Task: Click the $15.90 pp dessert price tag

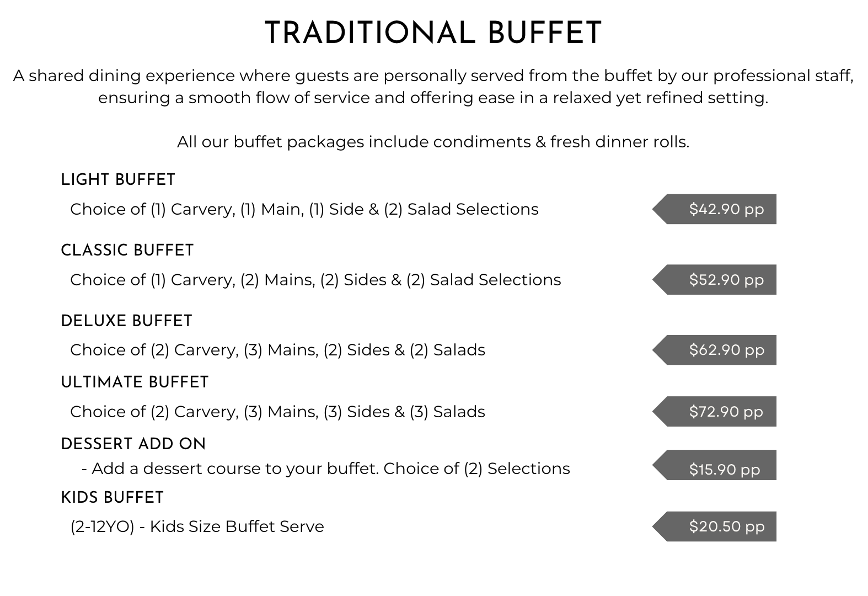Action: point(715,465)
